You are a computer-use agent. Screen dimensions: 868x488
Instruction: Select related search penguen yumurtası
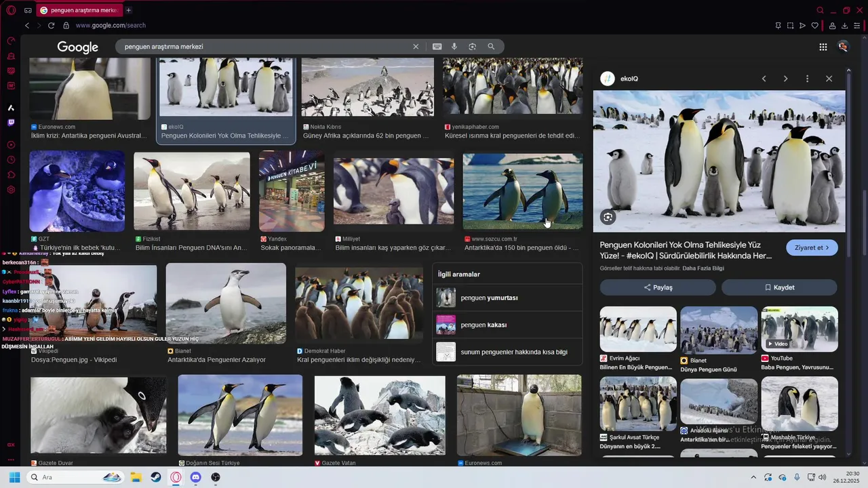click(507, 298)
